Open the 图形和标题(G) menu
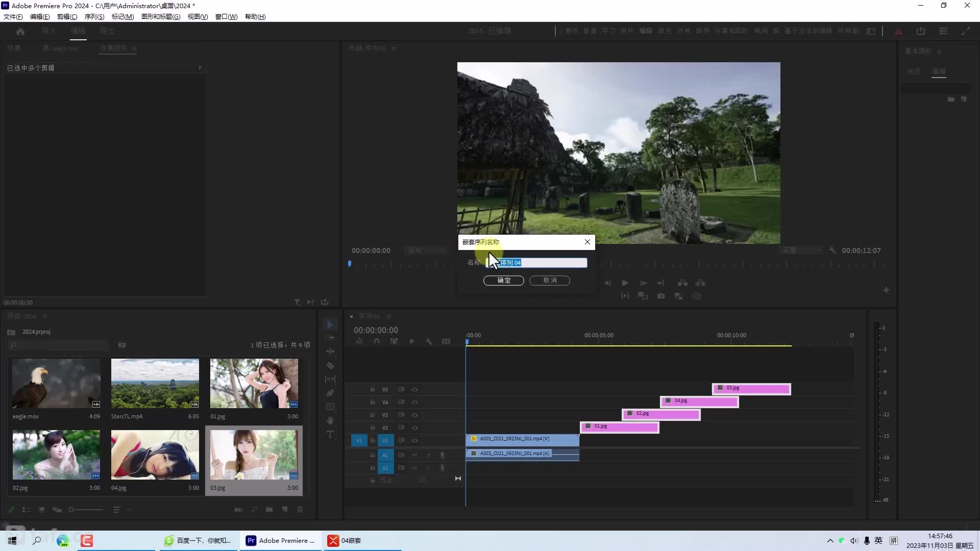Viewport: 980px width, 551px height. pyautogui.click(x=161, y=17)
